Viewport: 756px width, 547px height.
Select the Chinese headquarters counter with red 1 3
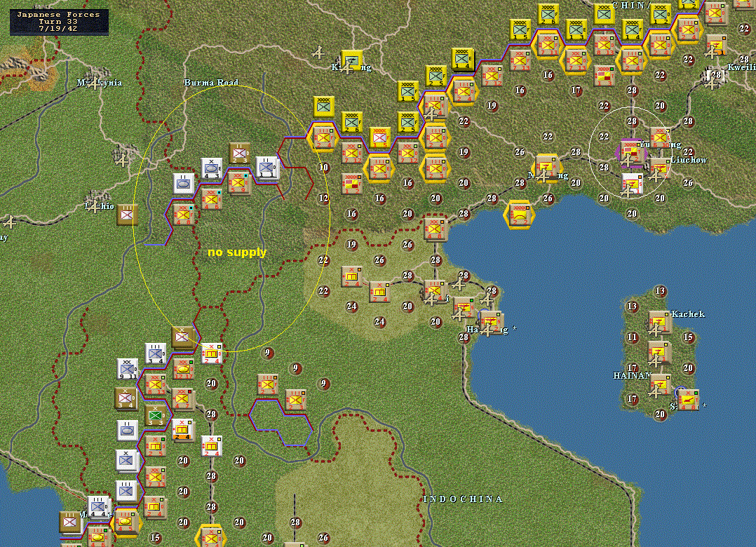[604, 76]
